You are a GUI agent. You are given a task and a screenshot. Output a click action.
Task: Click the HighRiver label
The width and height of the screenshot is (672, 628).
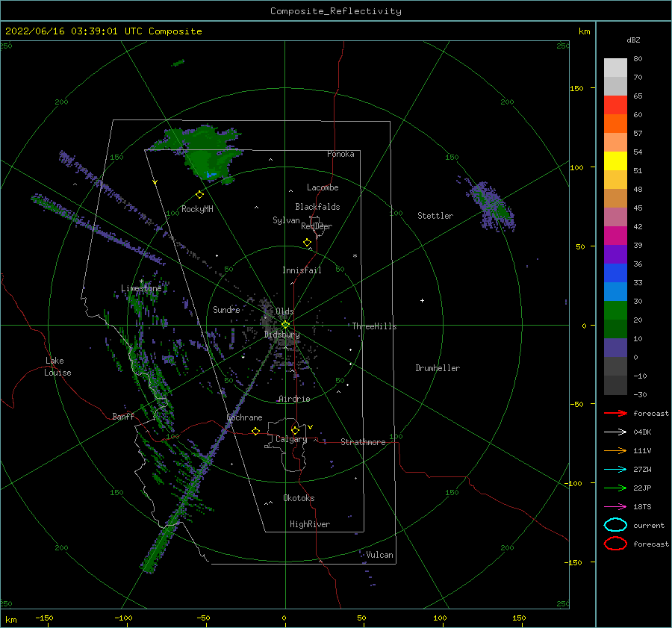point(310,524)
